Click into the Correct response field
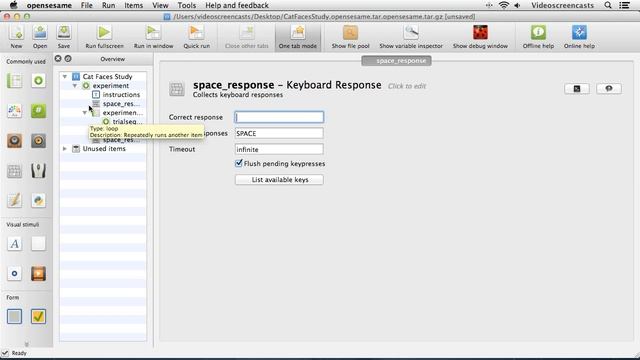This screenshot has width=640, height=360. tap(279, 117)
